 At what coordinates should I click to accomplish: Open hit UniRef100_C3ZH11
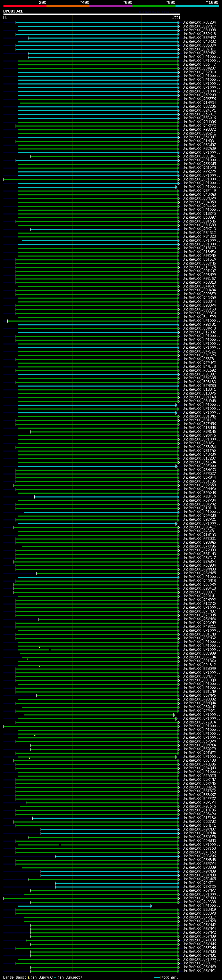coord(199,49)
